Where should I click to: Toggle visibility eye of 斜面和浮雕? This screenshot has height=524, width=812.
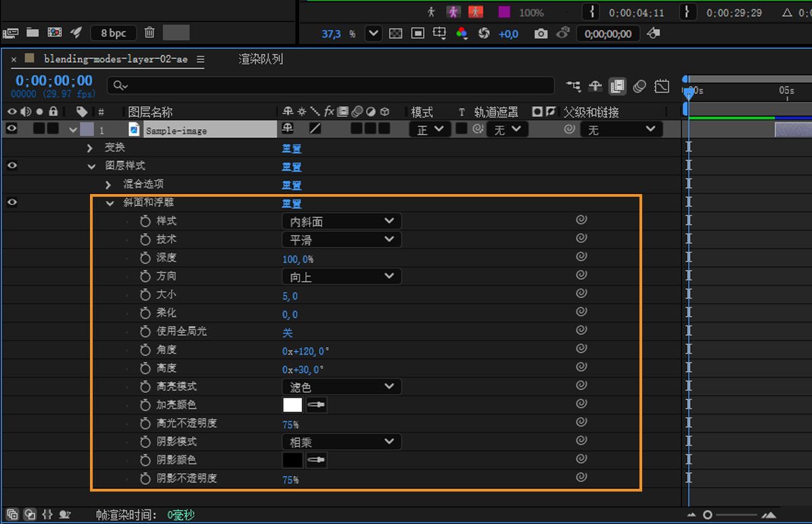12,202
